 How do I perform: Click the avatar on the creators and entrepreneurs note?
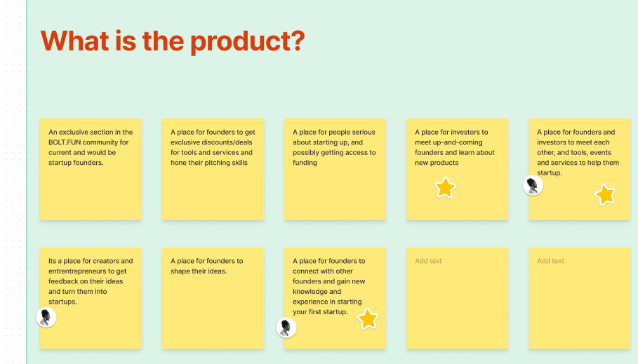point(46,317)
